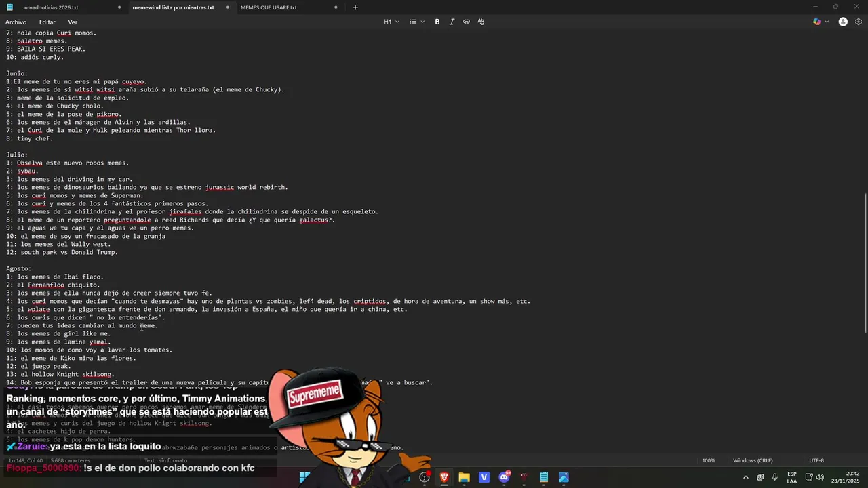Open the Ver menu

[73, 22]
